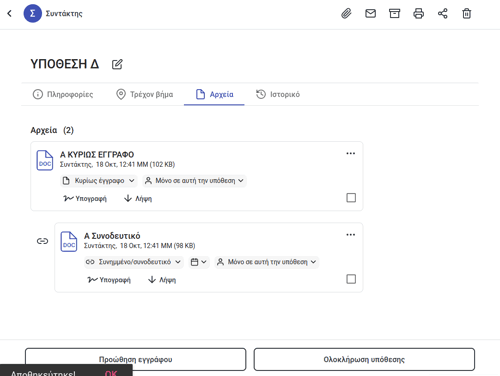Click the Ολοκλήρωση υπόθεσης button
Image resolution: width=500 pixels, height=376 pixels.
[x=364, y=359]
